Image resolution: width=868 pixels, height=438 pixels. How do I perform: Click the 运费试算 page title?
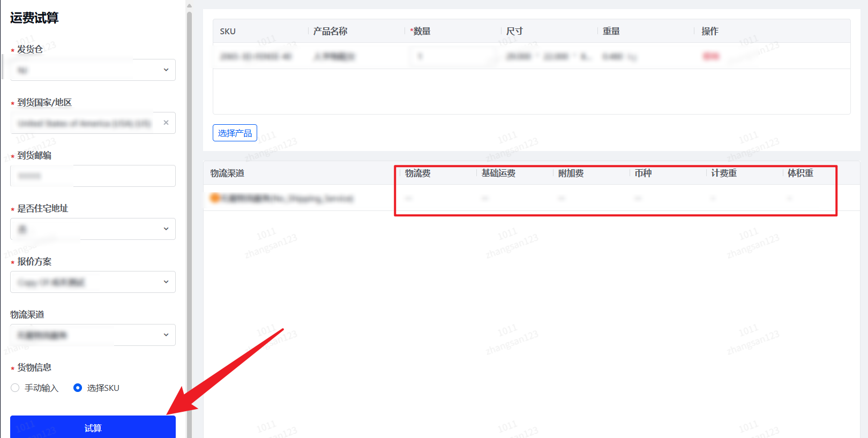point(34,18)
